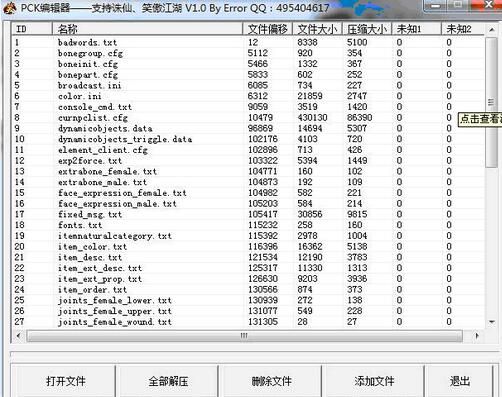The width and height of the screenshot is (502, 397).
Task: Select the face_expression_male.txt entry
Action: [x=248, y=204]
